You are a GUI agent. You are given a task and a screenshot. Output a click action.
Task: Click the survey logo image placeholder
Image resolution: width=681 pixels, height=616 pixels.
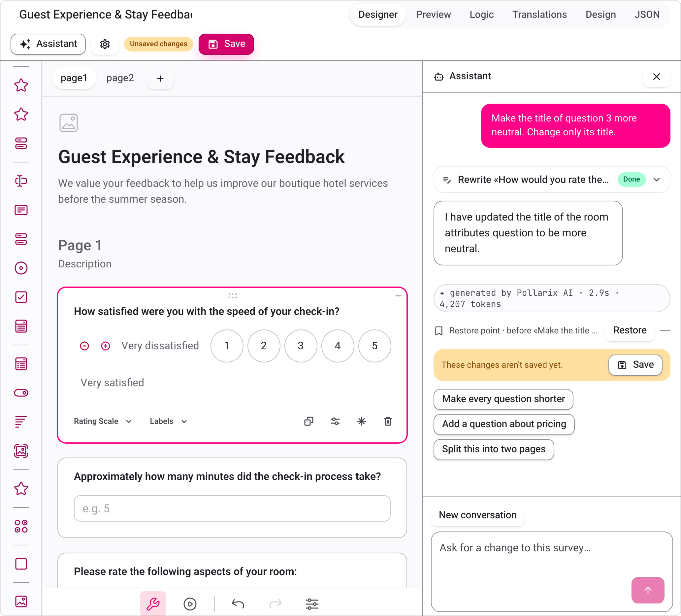tap(69, 123)
